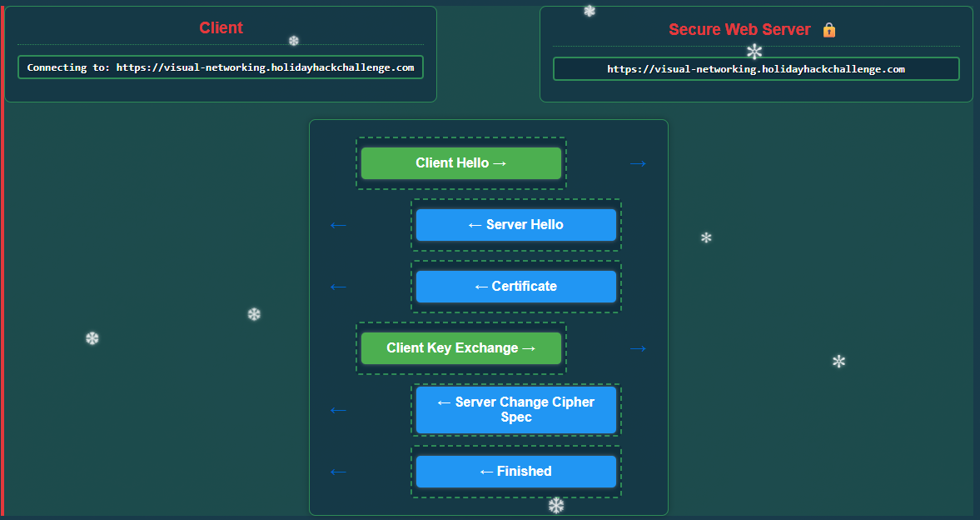980x520 pixels.
Task: Click the Secure Web Server URL field
Action: coord(756,69)
